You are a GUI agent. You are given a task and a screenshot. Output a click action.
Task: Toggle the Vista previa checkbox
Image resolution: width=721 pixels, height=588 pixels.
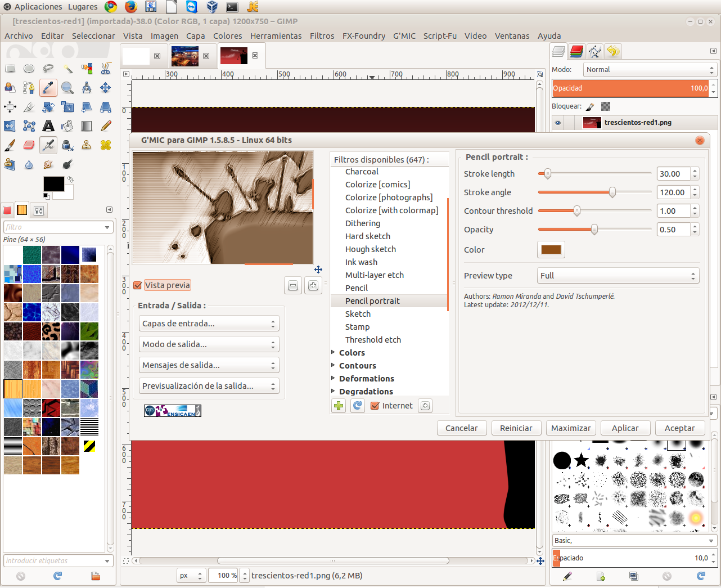138,285
